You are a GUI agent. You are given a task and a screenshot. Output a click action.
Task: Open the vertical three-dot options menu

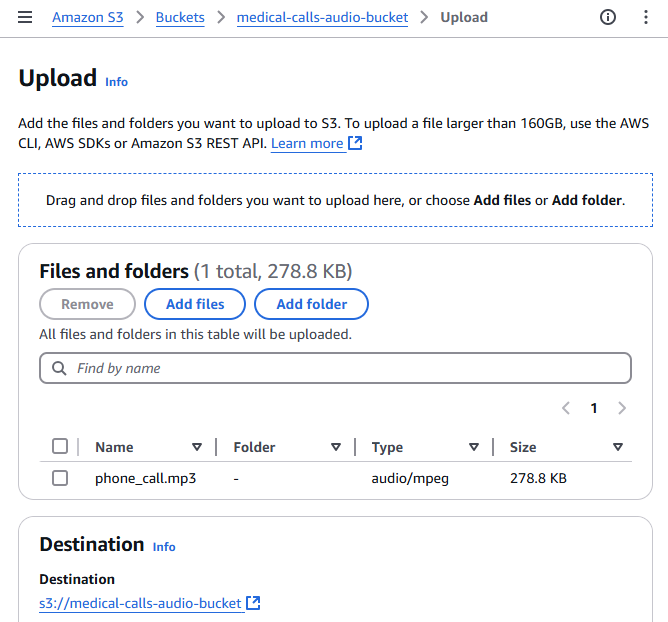tap(645, 17)
